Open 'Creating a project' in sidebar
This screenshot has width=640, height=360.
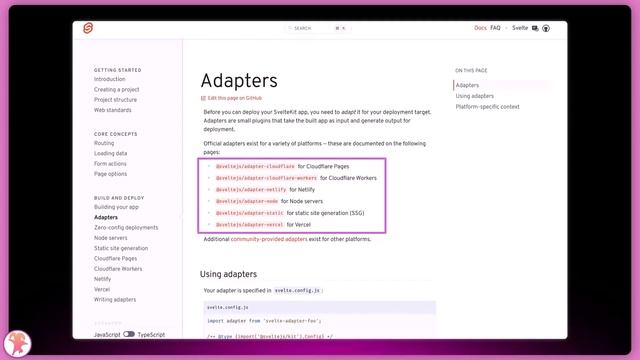[117, 89]
